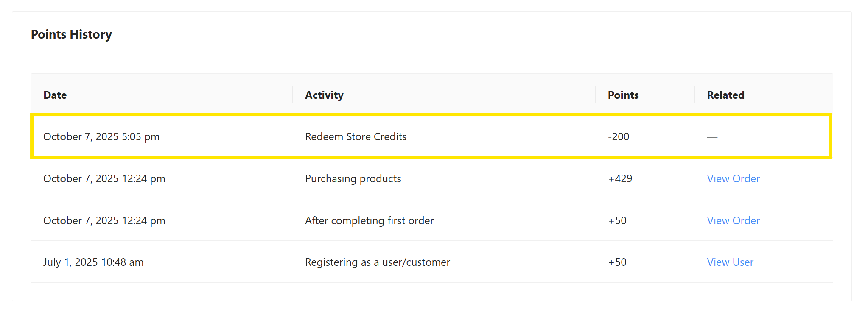Click the Date column header
Viewport: 868px width, 312px height.
55,95
